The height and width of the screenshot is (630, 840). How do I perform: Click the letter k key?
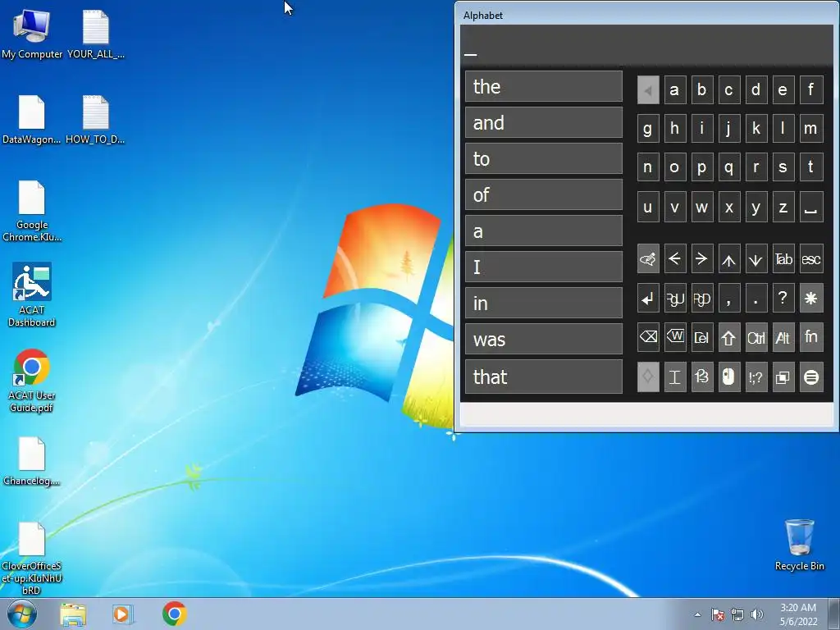point(756,129)
